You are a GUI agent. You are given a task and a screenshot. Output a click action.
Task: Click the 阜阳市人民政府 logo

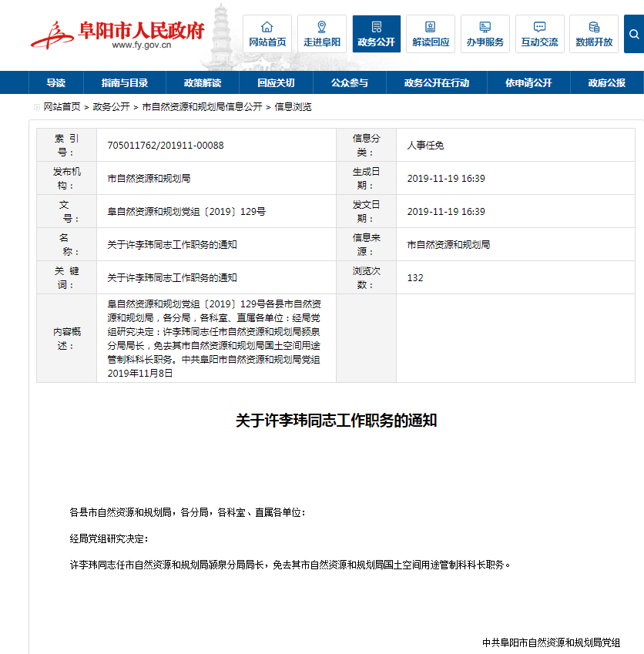118,35
